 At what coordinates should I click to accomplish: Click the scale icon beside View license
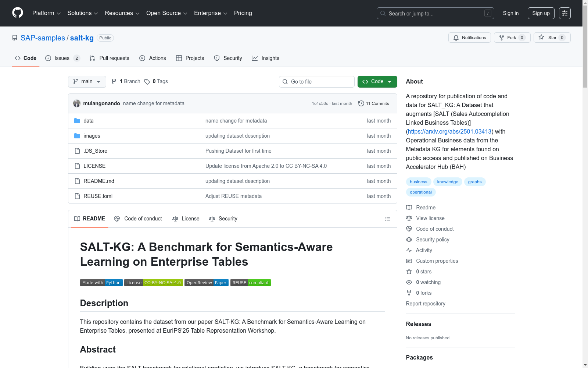click(409, 218)
